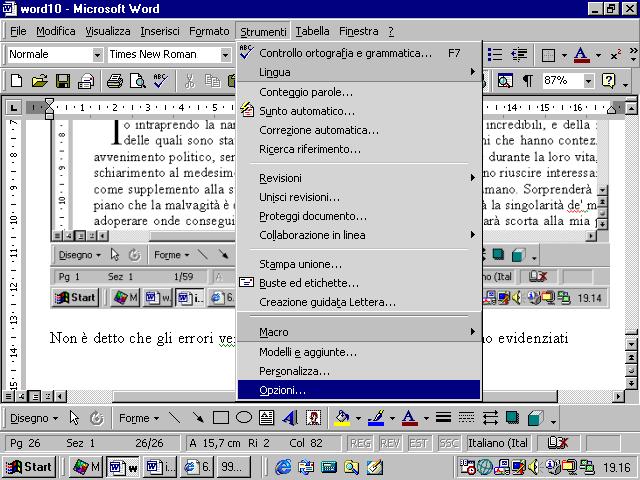Insert a Text Box from Drawing toolbar

[267, 418]
